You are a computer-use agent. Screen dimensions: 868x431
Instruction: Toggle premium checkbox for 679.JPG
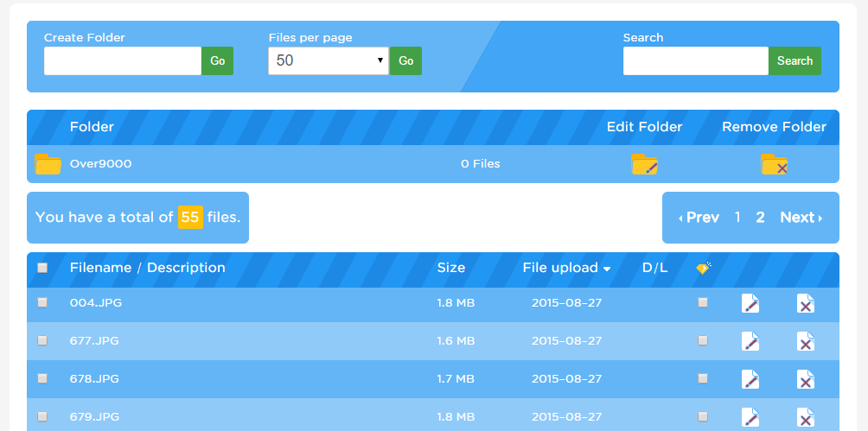tap(703, 416)
